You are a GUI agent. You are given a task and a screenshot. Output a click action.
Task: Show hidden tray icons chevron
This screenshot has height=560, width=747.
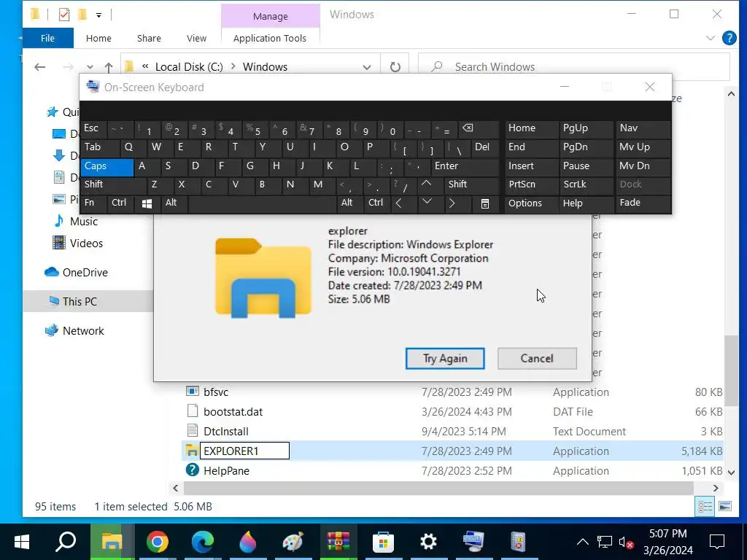pyautogui.click(x=582, y=542)
